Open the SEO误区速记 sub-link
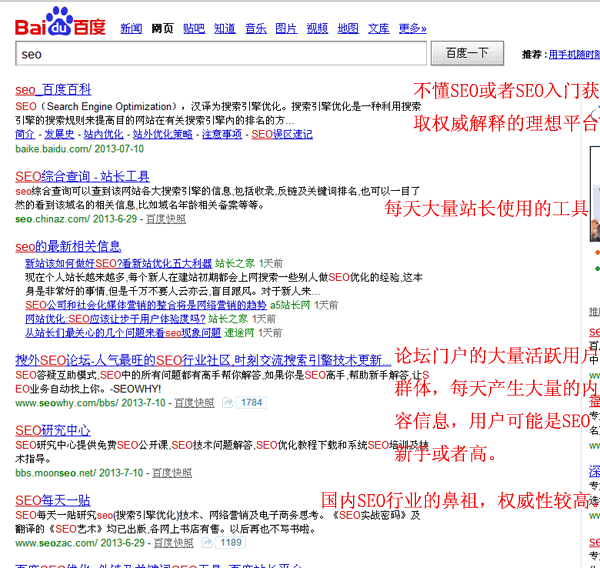This screenshot has height=568, width=600. [282, 134]
